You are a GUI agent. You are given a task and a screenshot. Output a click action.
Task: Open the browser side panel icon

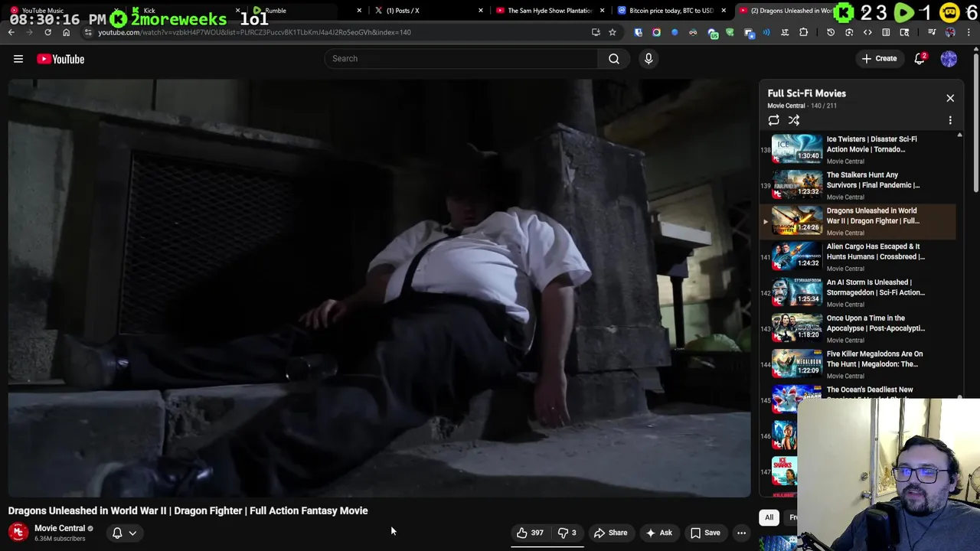(886, 32)
